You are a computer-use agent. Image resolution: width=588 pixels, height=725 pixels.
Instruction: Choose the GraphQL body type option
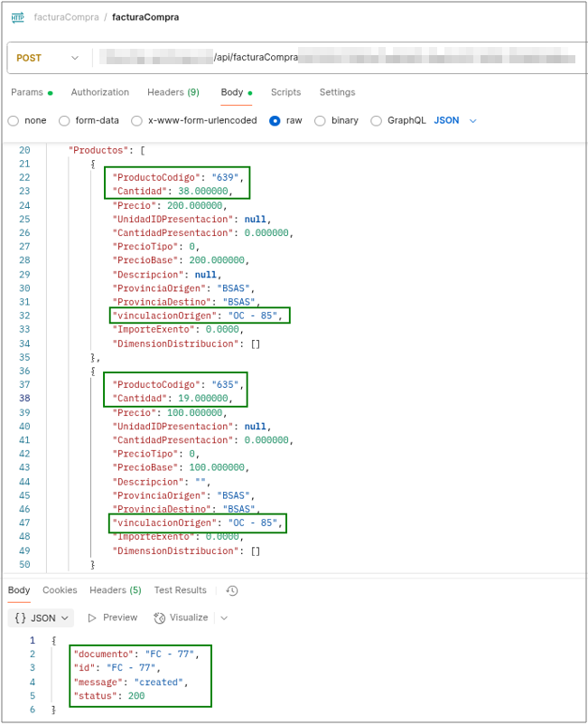click(x=376, y=120)
